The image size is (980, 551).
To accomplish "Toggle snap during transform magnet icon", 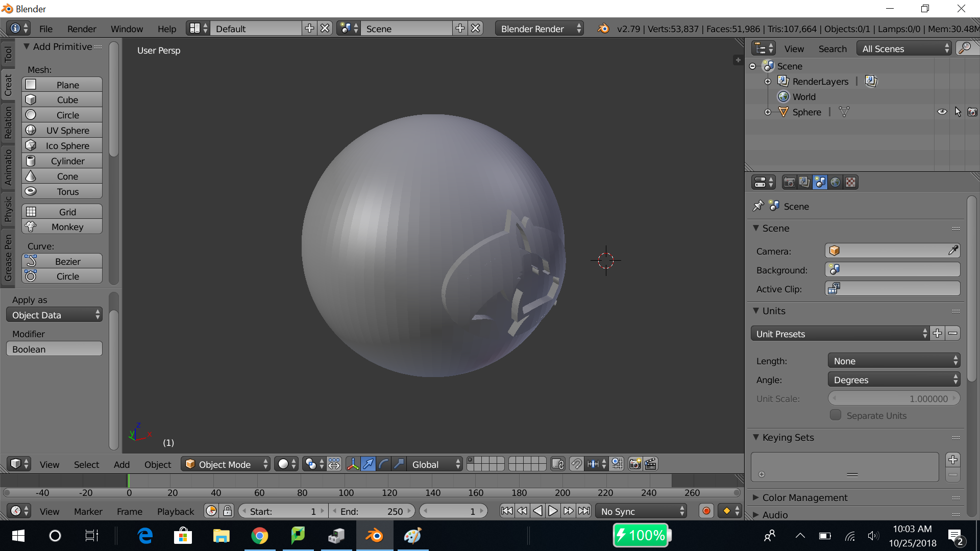I will click(576, 464).
